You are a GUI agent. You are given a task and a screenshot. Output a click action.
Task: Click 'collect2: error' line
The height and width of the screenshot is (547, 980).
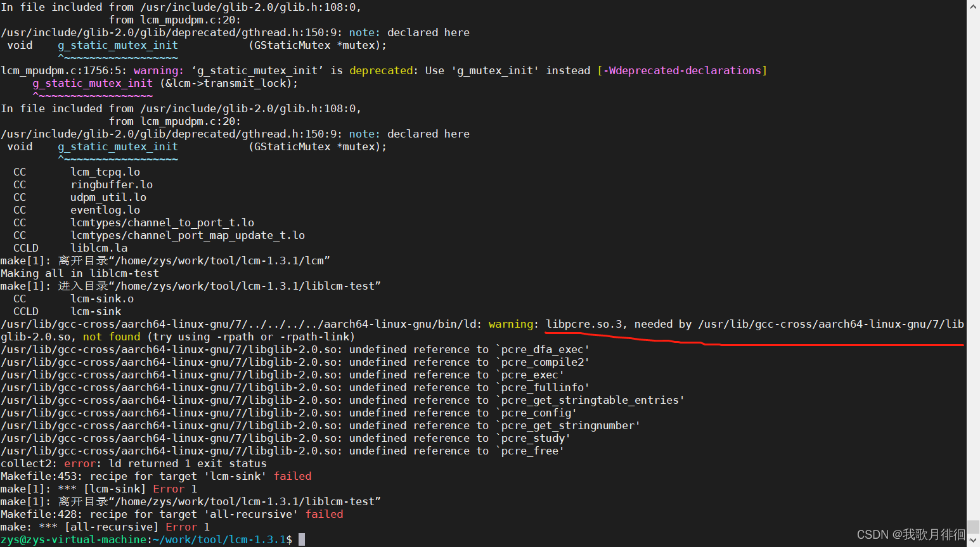(x=134, y=463)
